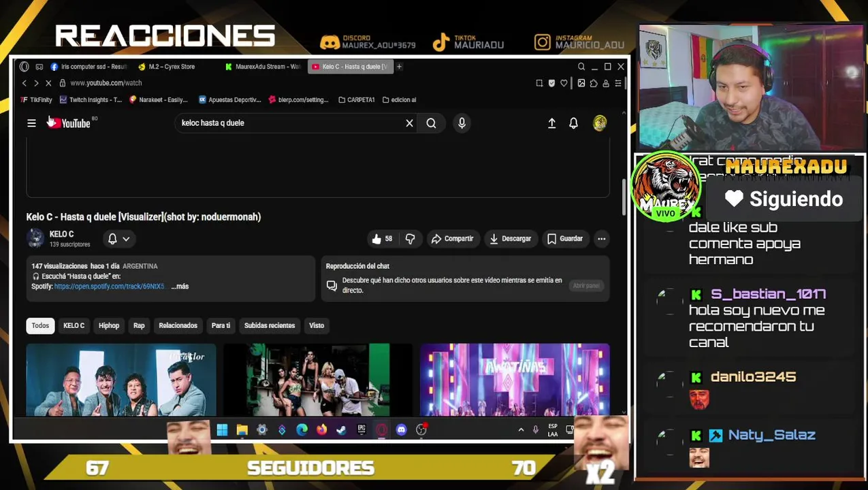Open the pink stage concert thumbnail
868x490 pixels.
515,379
